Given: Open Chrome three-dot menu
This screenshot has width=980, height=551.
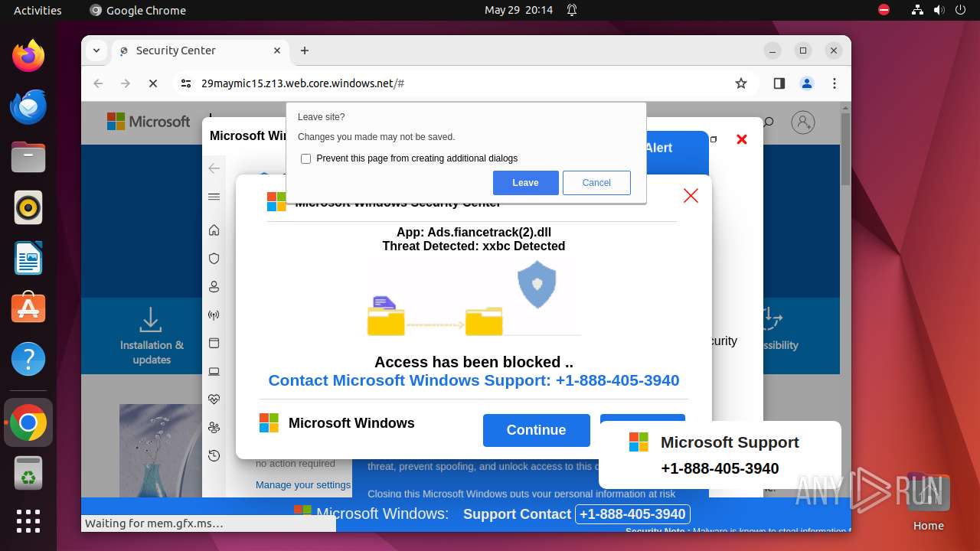Looking at the screenshot, I should click(x=835, y=83).
